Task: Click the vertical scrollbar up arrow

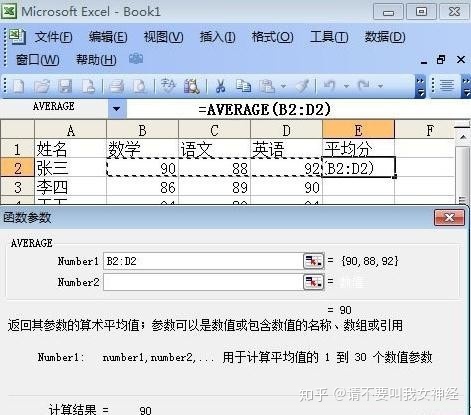Action: click(x=463, y=136)
